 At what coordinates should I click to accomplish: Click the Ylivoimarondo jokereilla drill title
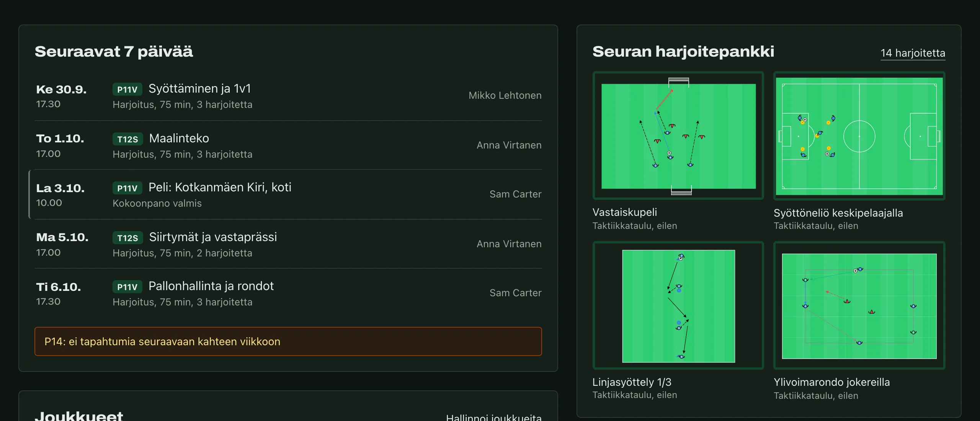pyautogui.click(x=831, y=382)
